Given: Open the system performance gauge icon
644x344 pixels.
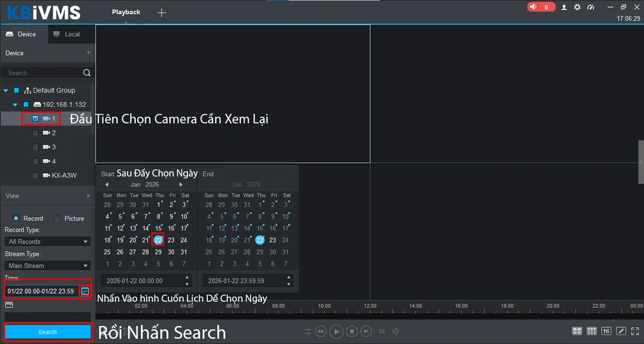Looking at the screenshot, I should [x=591, y=7].
